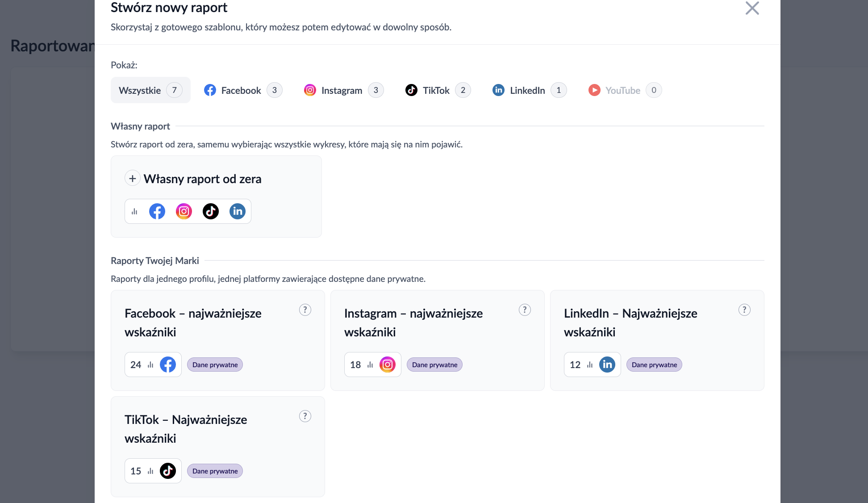This screenshot has height=503, width=868.
Task: Click LinkedIn icon in Własny raport card
Action: (x=238, y=211)
